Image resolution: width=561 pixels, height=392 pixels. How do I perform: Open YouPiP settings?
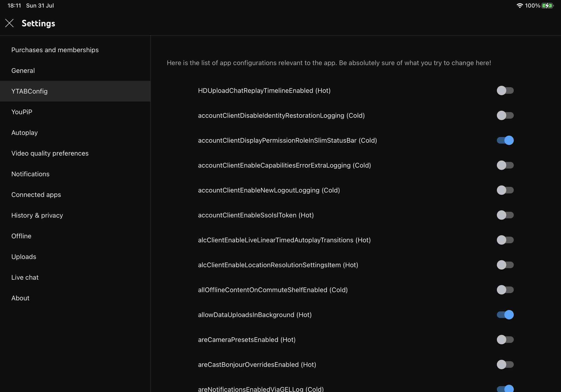tap(75, 112)
